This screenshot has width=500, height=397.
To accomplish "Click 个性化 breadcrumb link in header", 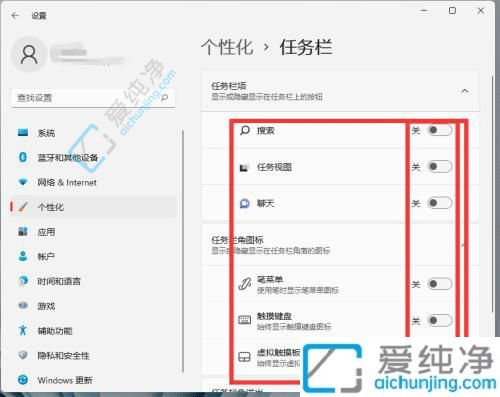I will 228,47.
